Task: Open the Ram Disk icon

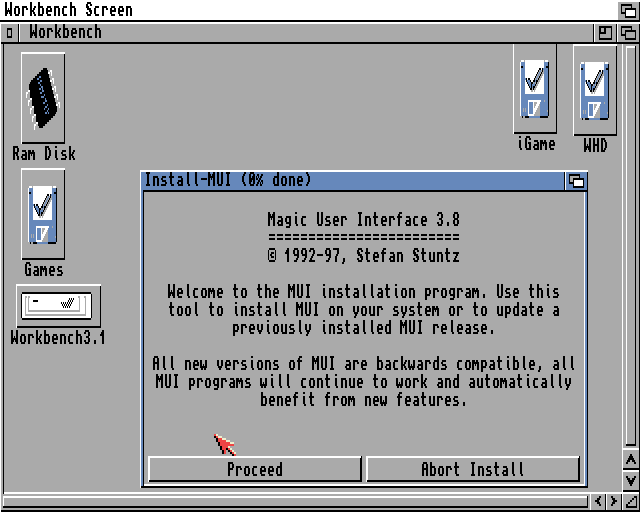Action: point(43,98)
